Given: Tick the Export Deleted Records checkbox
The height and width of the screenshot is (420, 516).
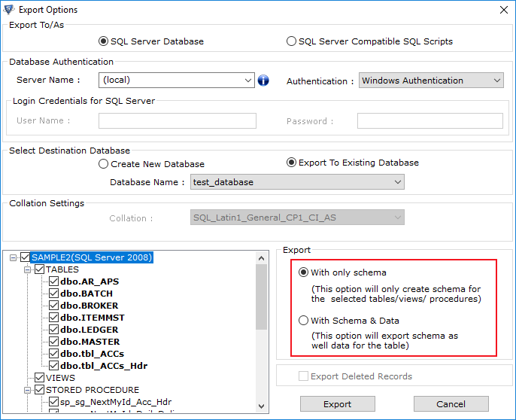Looking at the screenshot, I should pyautogui.click(x=303, y=376).
